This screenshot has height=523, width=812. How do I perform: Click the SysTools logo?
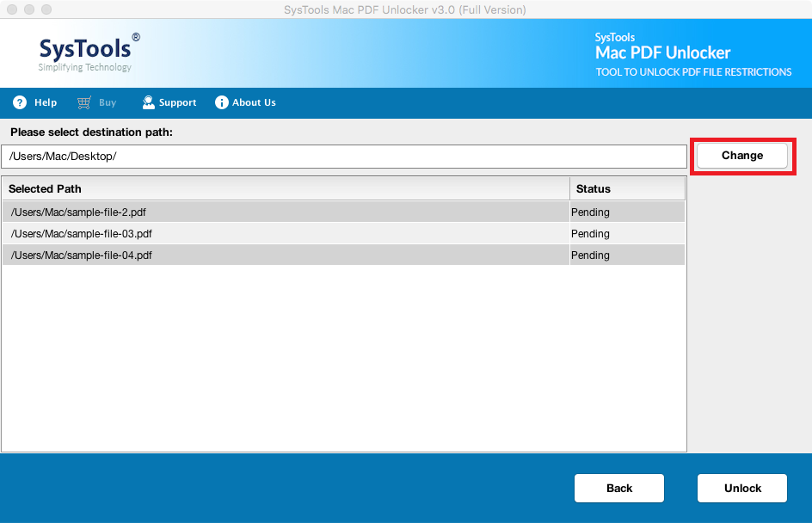tap(89, 52)
